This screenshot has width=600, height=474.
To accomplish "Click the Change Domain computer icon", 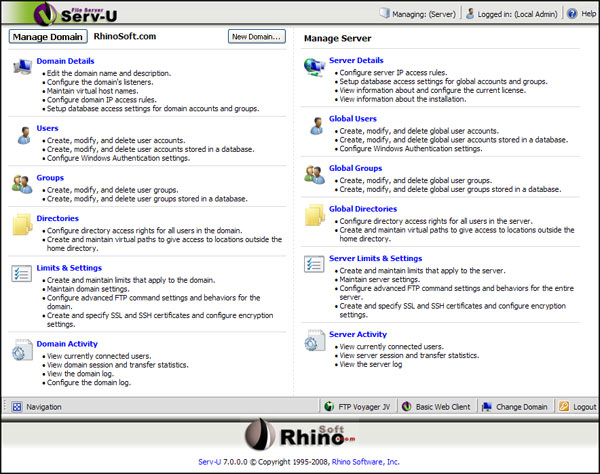I will [486, 407].
